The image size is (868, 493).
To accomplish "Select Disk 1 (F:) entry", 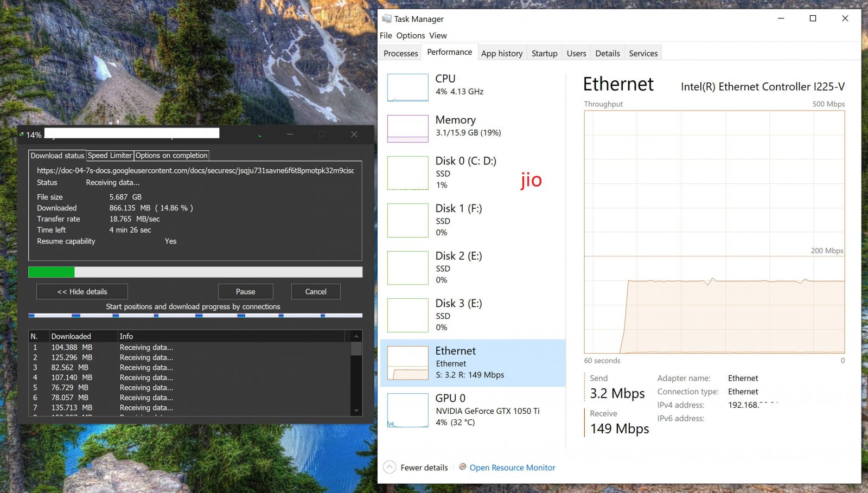I will tap(473, 220).
